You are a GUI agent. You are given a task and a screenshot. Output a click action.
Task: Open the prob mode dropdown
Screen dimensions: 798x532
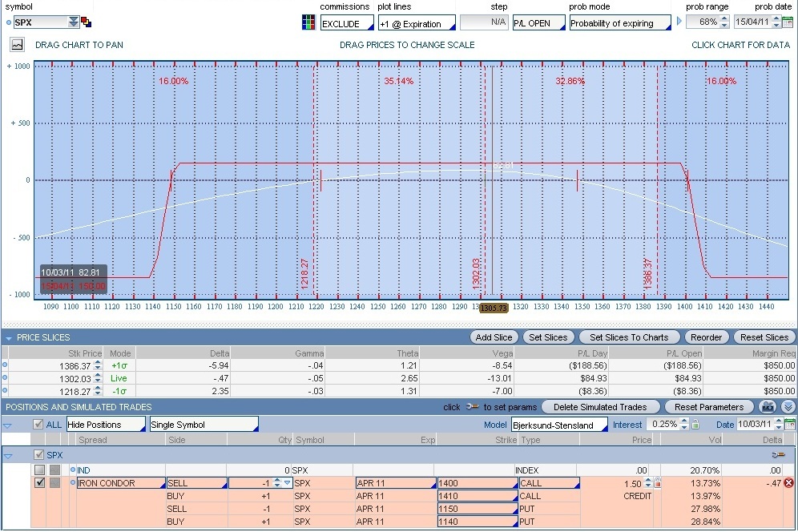[x=619, y=23]
